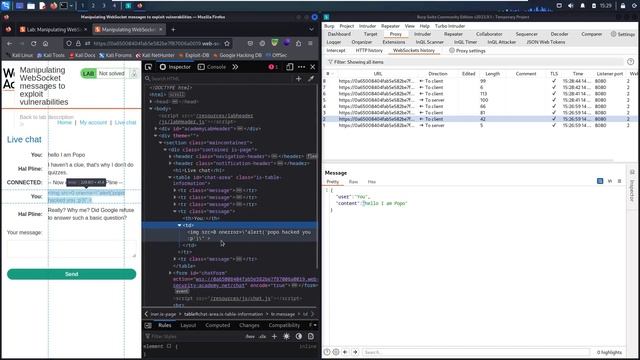640x360 pixels.
Task: Open Proxy settings in Burp
Action: pyautogui.click(x=467, y=51)
